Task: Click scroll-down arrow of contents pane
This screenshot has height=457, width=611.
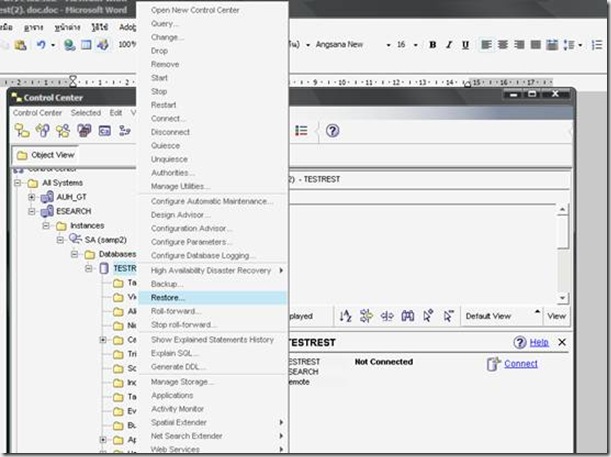Action: [x=562, y=298]
